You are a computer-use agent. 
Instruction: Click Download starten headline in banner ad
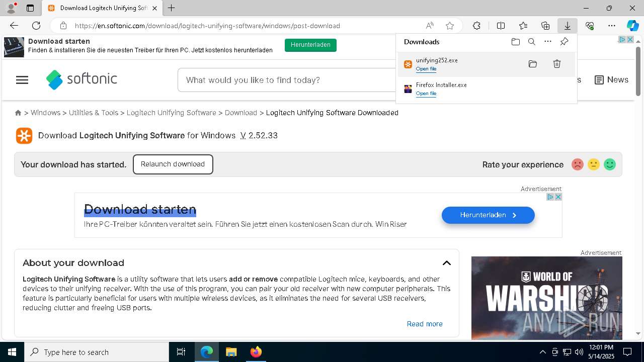pos(140,209)
